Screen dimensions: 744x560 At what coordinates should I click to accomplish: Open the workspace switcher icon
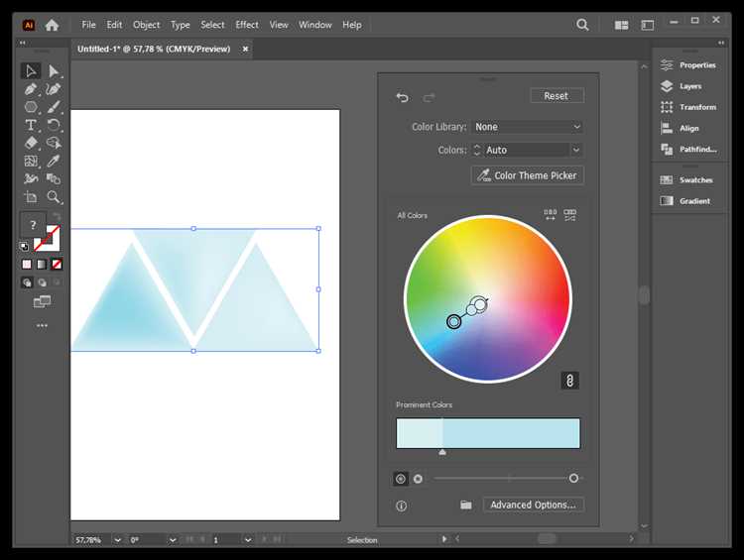coord(648,25)
